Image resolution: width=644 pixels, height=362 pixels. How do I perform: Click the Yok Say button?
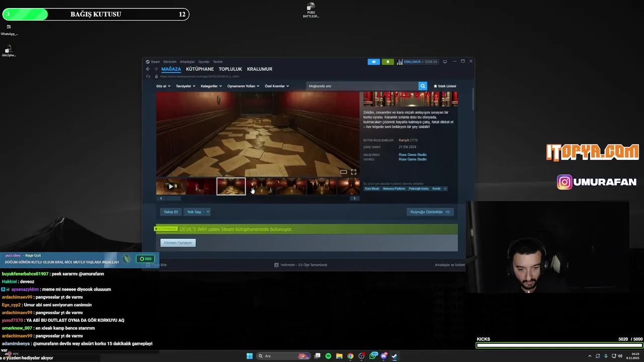[x=194, y=212]
